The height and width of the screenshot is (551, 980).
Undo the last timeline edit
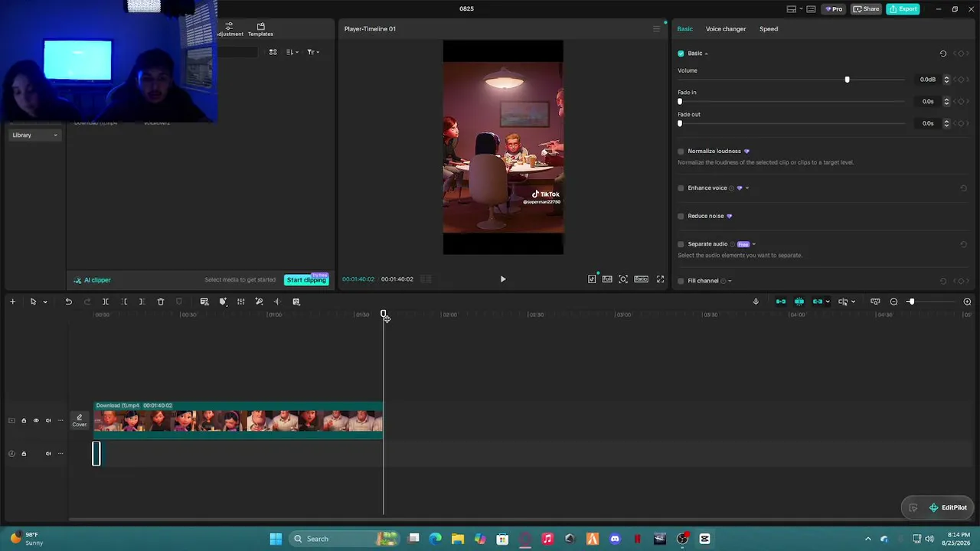pyautogui.click(x=68, y=302)
